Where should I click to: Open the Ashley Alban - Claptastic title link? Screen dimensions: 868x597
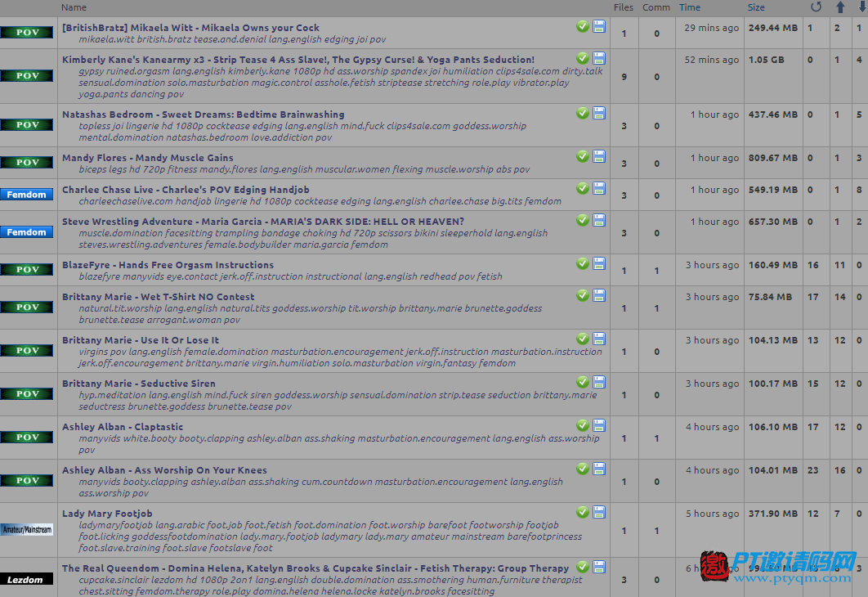123,427
